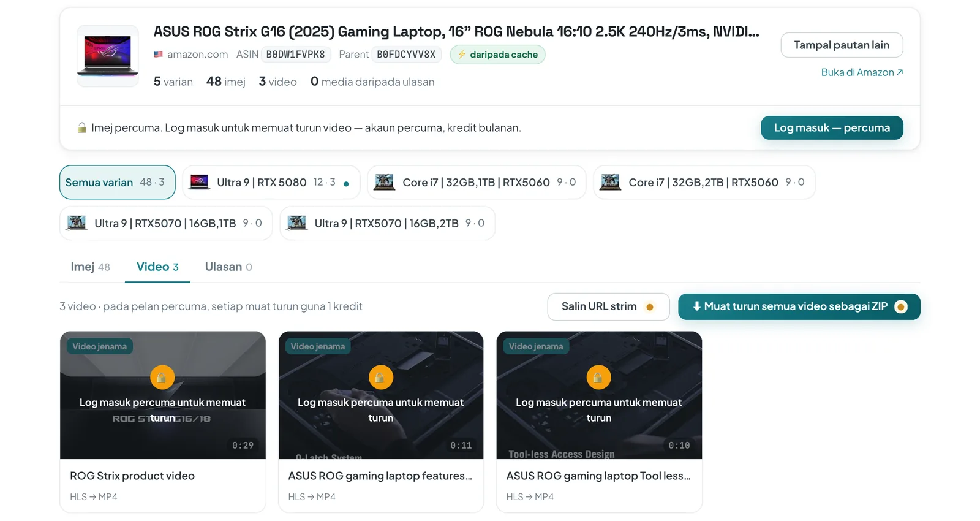Screen dimensions: 980x521
Task: Click the ASIN code B0DW1FVPK8
Action: pyautogui.click(x=296, y=55)
